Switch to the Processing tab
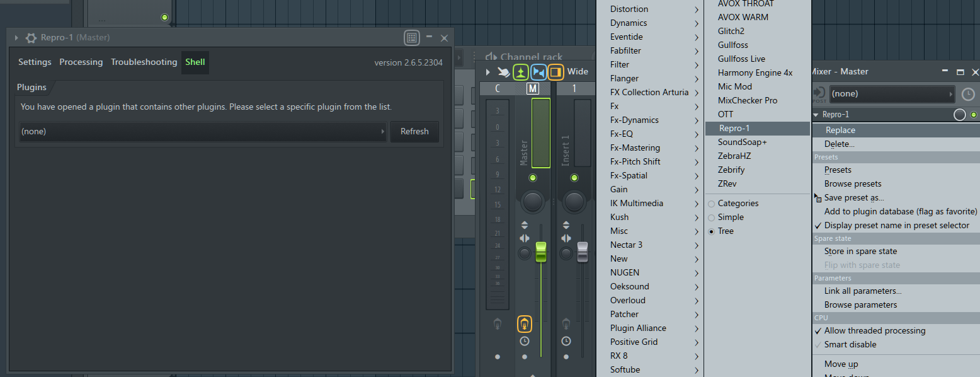 [81, 62]
